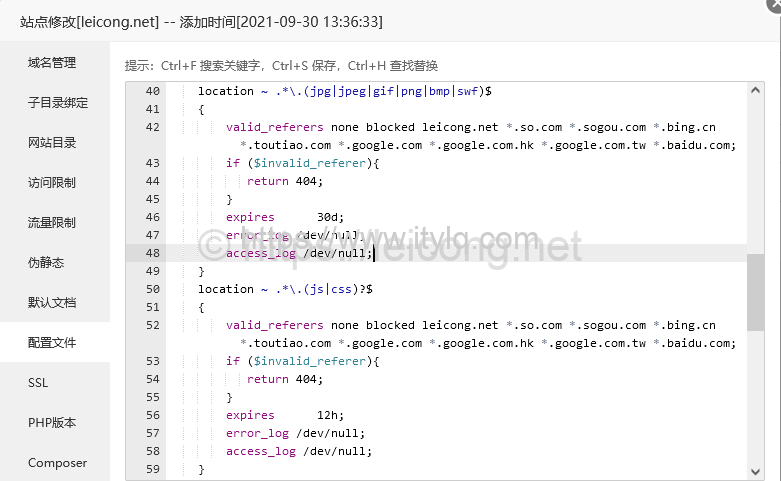Open the SSL tab
This screenshot has width=781, height=481.
(x=38, y=382)
